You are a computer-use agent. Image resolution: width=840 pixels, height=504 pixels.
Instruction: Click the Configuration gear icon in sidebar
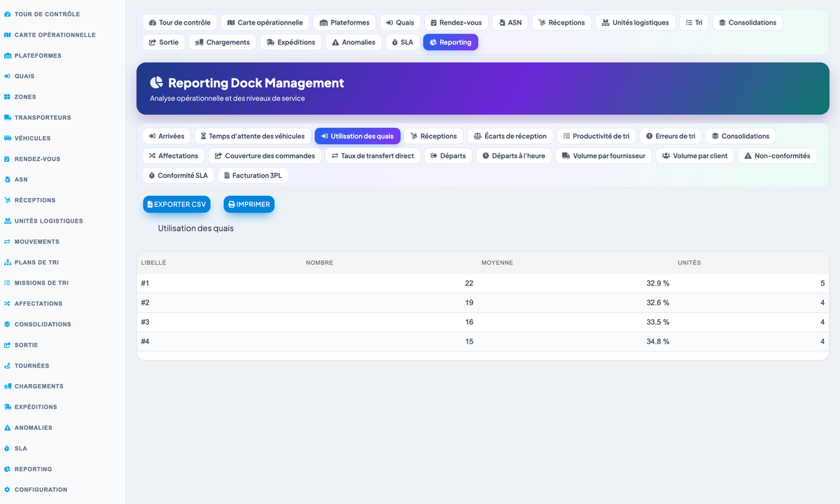[7, 490]
